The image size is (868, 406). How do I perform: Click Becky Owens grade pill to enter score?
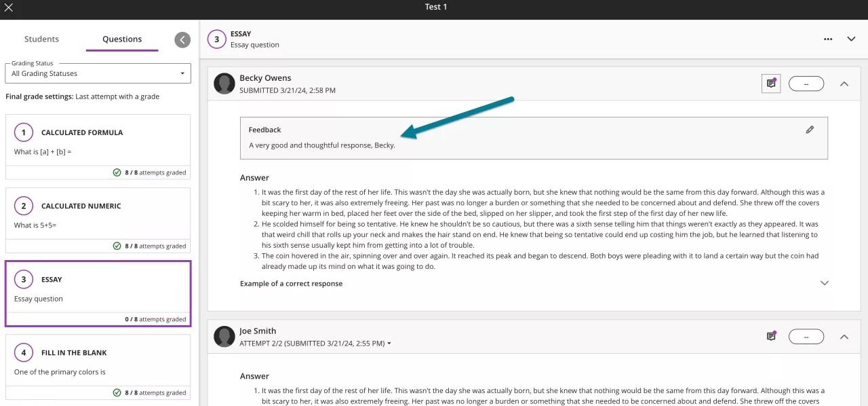(806, 83)
